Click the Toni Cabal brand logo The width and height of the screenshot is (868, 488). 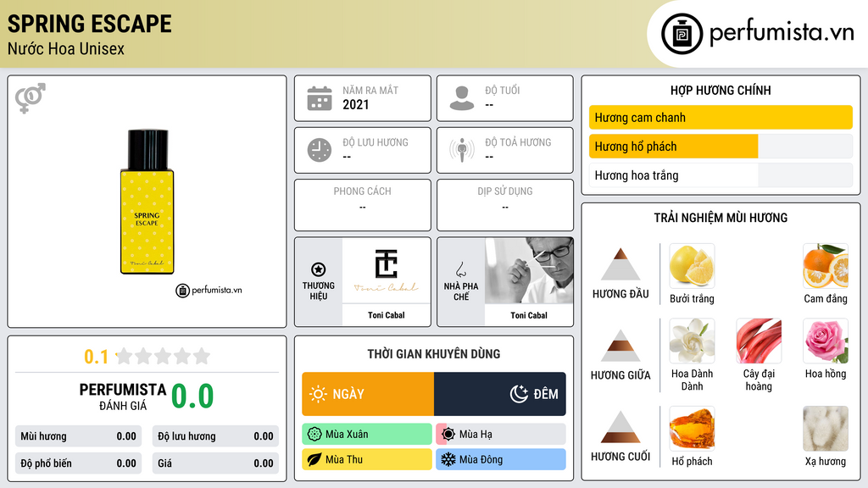[x=386, y=270]
